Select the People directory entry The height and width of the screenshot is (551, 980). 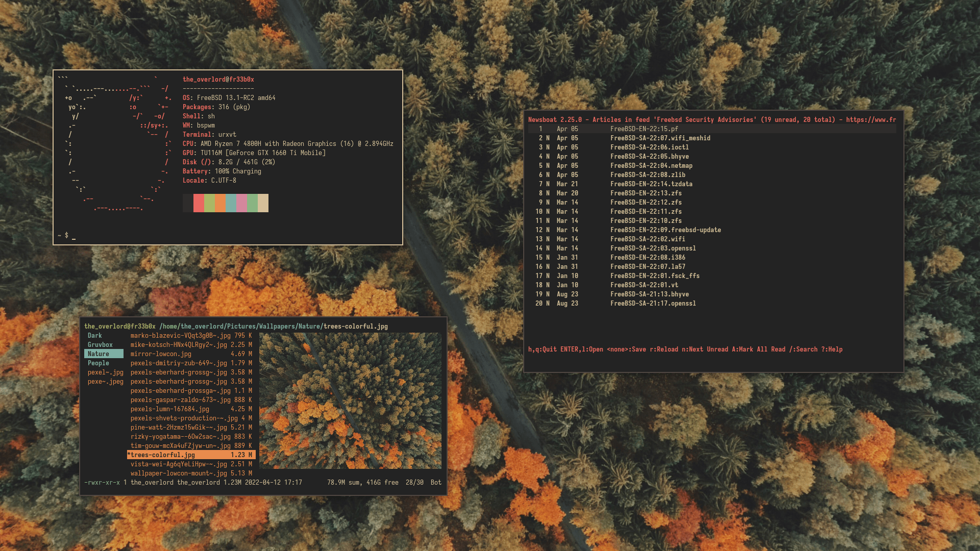click(99, 363)
